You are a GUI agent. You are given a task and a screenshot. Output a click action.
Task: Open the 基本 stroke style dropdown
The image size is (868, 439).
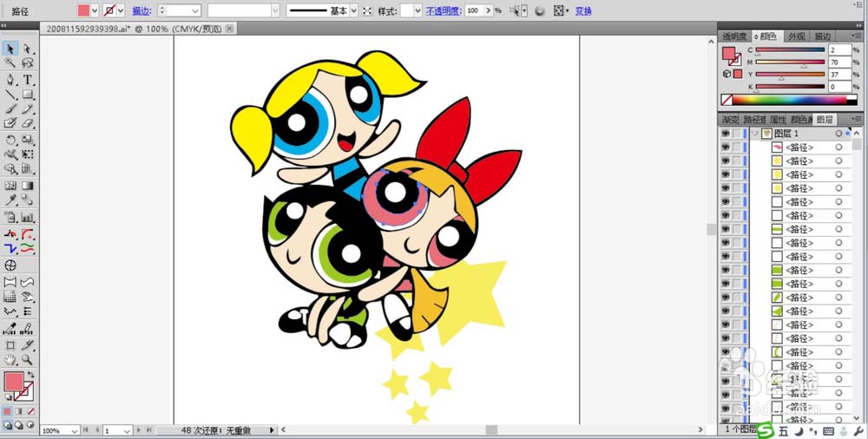354,10
